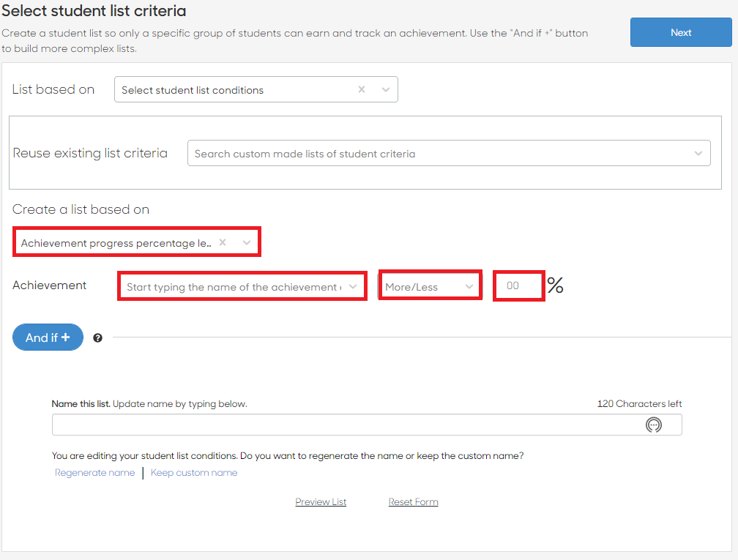Click the blue Next button
The height and width of the screenshot is (560, 738).
[681, 32]
